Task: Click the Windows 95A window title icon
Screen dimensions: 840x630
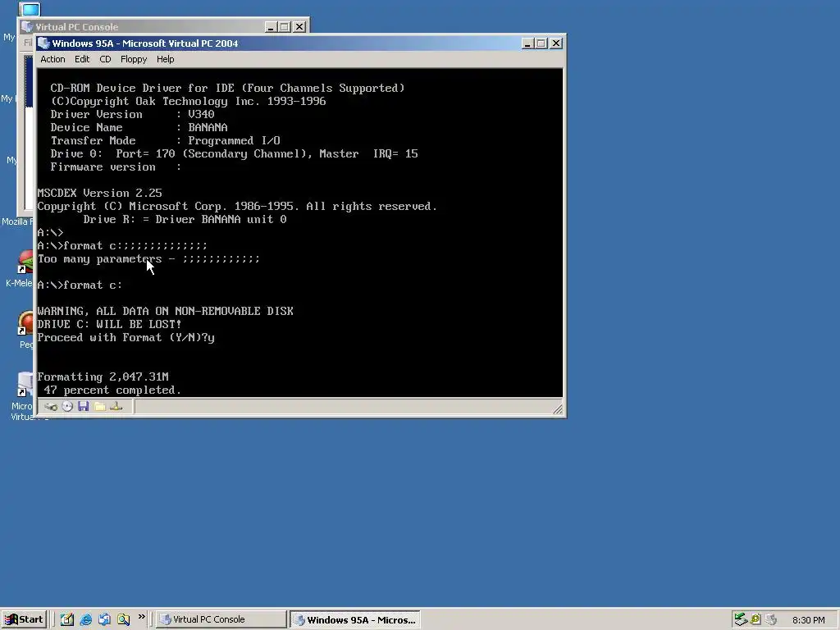Action: coord(44,43)
